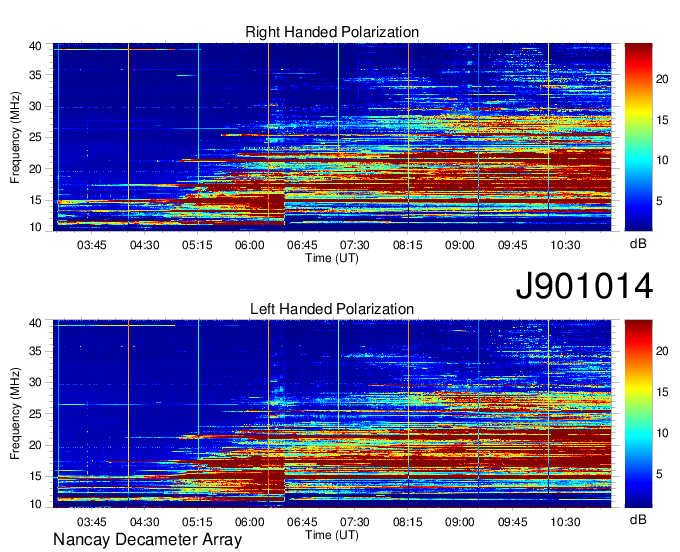Click the 35 MHz tick on Left Handed plot
This screenshot has width=680, height=552.
point(36,351)
